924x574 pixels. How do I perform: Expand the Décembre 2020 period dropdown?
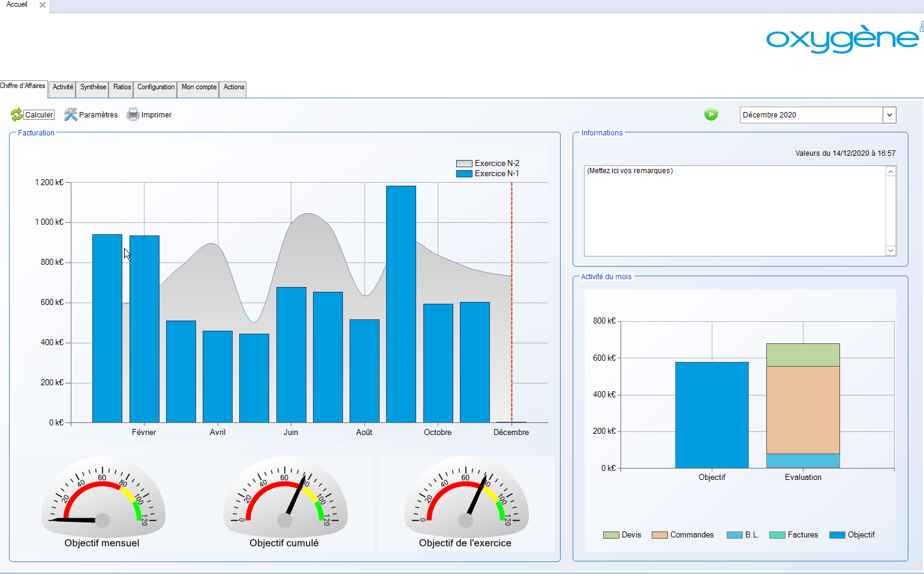click(x=889, y=115)
